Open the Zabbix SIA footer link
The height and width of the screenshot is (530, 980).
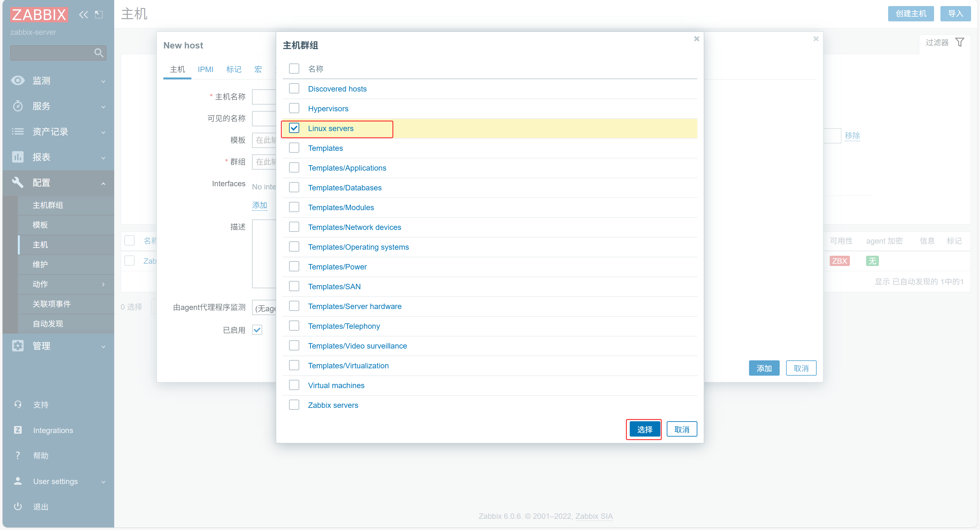click(x=594, y=516)
